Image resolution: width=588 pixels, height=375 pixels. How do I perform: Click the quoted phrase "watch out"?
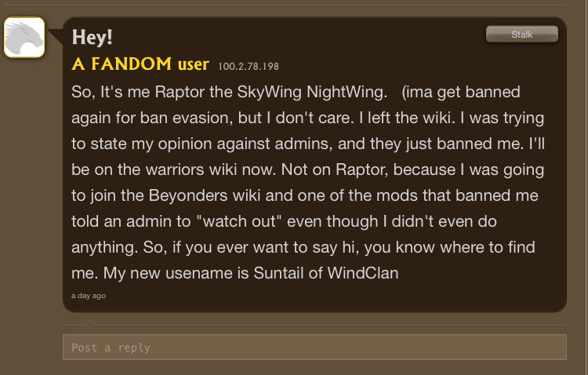click(x=239, y=221)
